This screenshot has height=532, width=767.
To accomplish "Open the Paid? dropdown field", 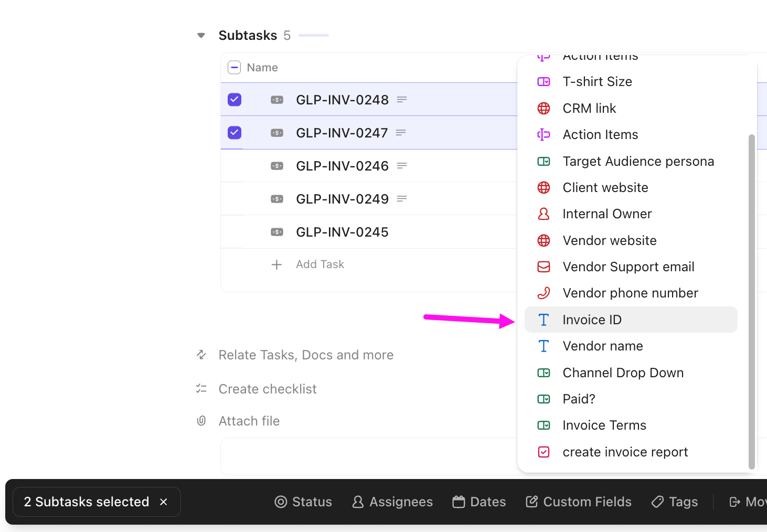I will tap(579, 399).
